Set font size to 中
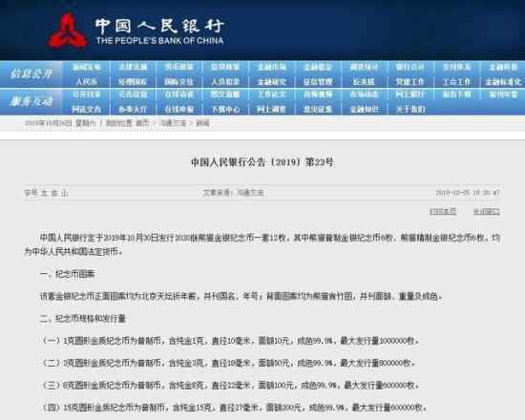This screenshot has height=420, width=525. click(54, 193)
